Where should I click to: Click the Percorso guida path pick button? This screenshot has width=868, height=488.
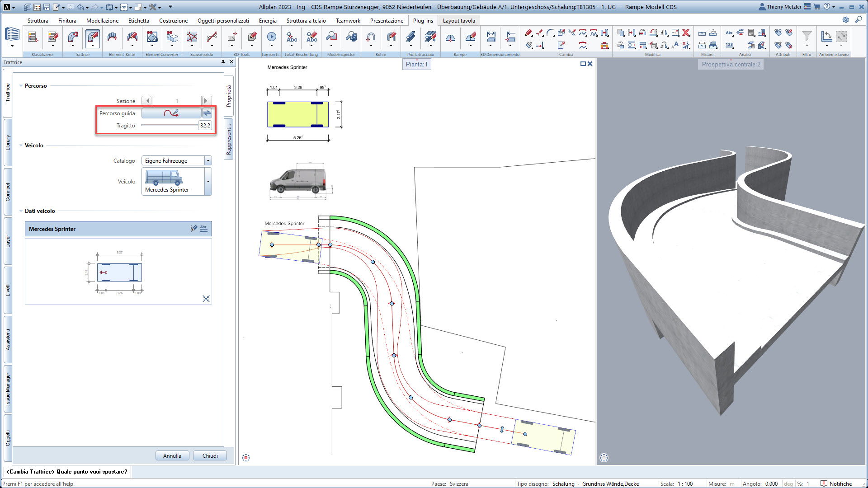(x=171, y=113)
